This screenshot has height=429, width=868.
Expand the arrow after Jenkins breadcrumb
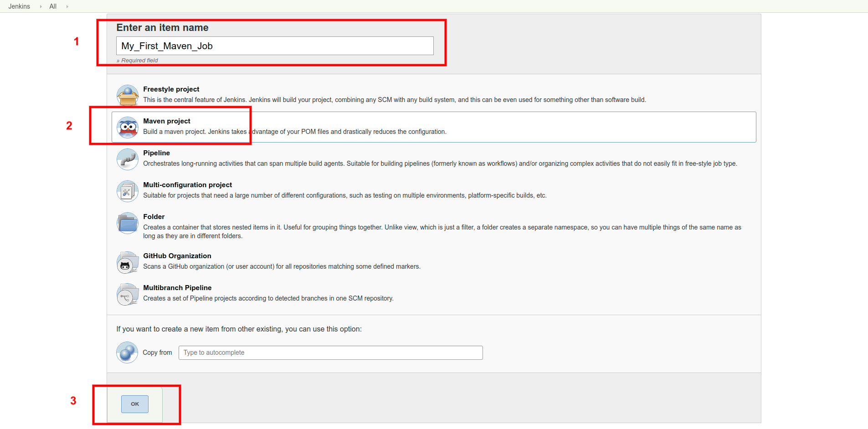click(41, 6)
